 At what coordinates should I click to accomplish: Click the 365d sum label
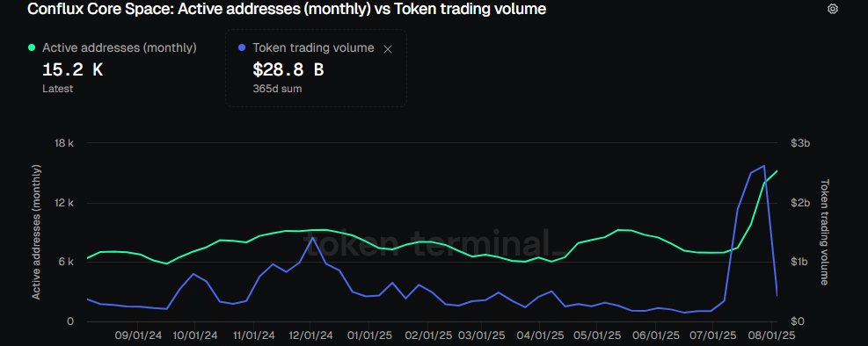[277, 89]
